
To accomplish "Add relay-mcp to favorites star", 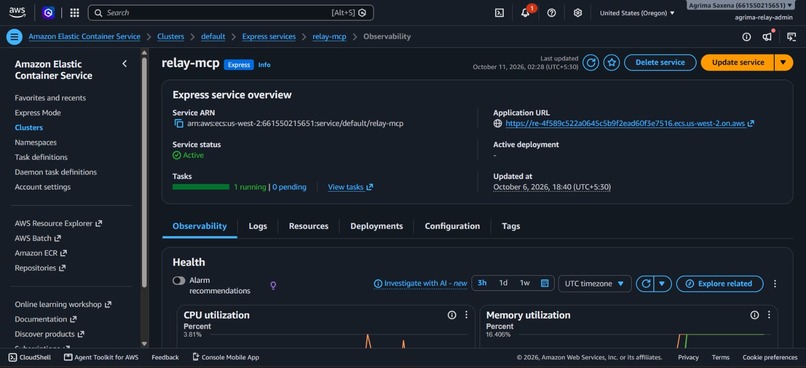I will [x=611, y=63].
